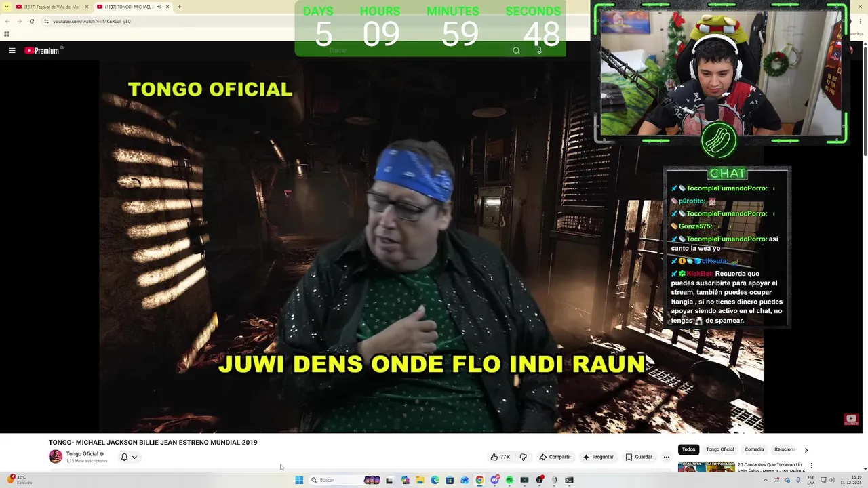The height and width of the screenshot is (488, 868).
Task: Open the 20 Cantantes Que Tuvieron title
Action: pyautogui.click(x=770, y=467)
